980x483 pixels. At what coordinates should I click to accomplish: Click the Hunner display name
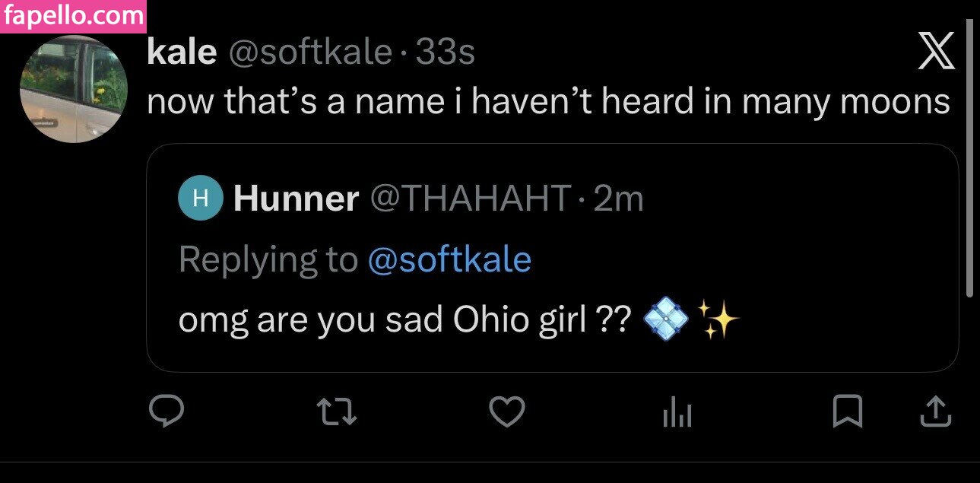[297, 199]
